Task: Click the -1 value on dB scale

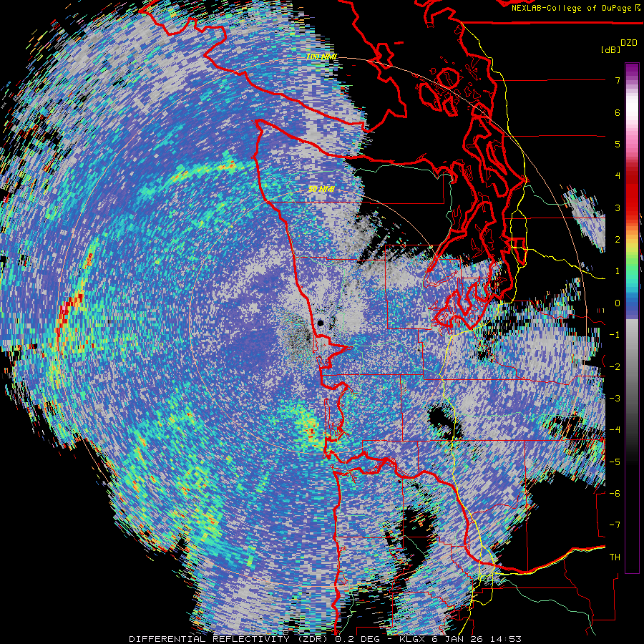Action: point(615,335)
